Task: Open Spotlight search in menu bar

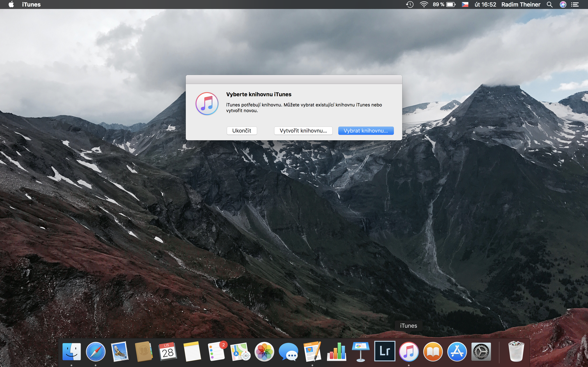Action: point(549,4)
